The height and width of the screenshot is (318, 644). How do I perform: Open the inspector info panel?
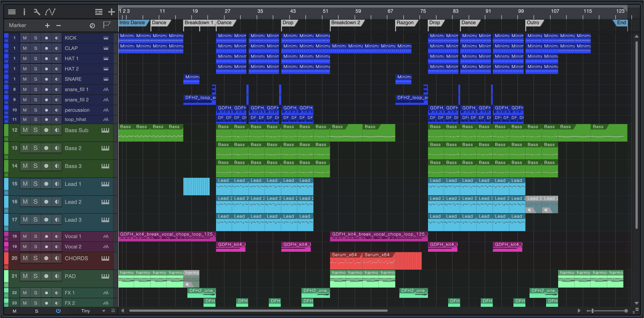(x=24, y=11)
